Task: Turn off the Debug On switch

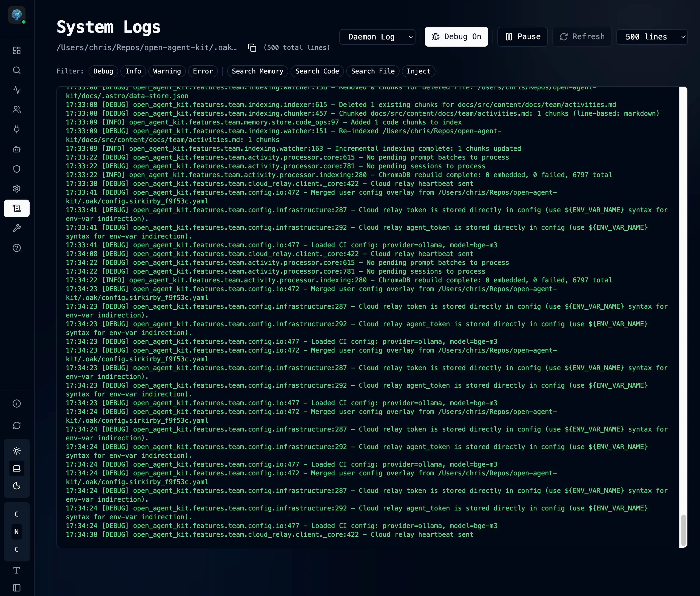Action: click(456, 36)
